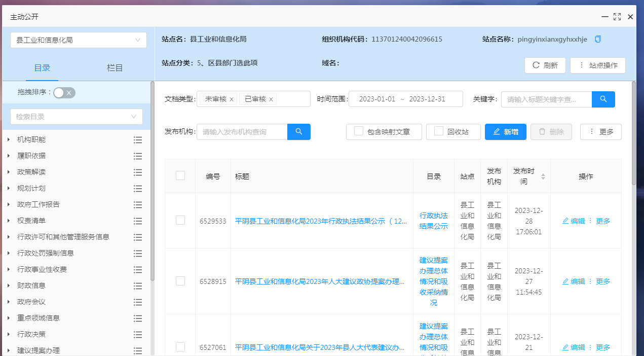The image size is (644, 356).
Task: Open list menu icon for 财政信息
Action: click(x=138, y=286)
